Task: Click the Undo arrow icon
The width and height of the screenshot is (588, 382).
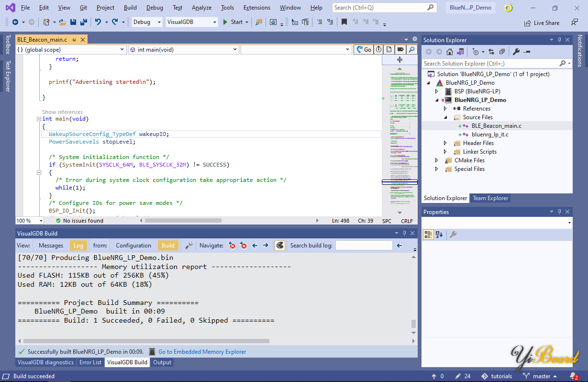Action: pyautogui.click(x=98, y=22)
